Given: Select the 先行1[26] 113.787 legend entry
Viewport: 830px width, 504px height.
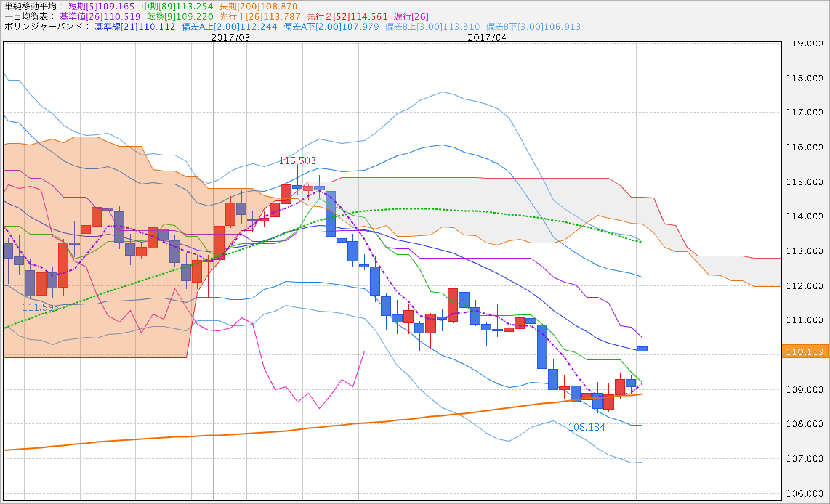Looking at the screenshot, I should (x=260, y=17).
